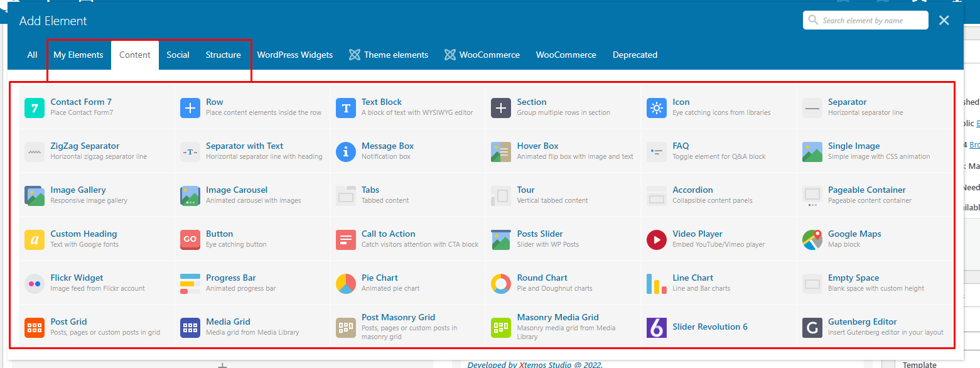Select the Masonry Media Grid green icon
980x368 pixels.
click(x=501, y=328)
